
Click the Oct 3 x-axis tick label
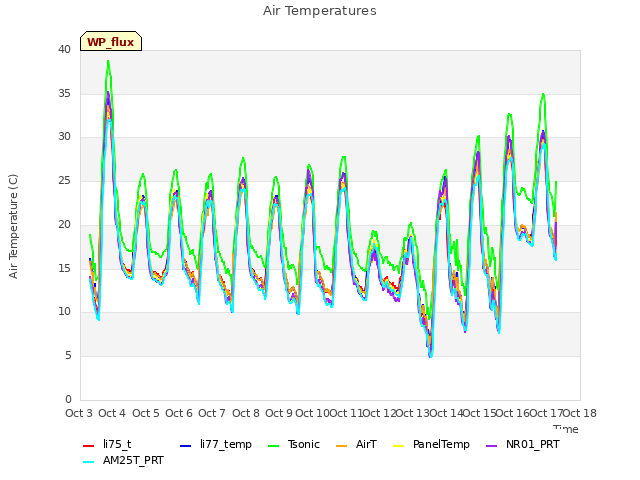[x=79, y=413]
